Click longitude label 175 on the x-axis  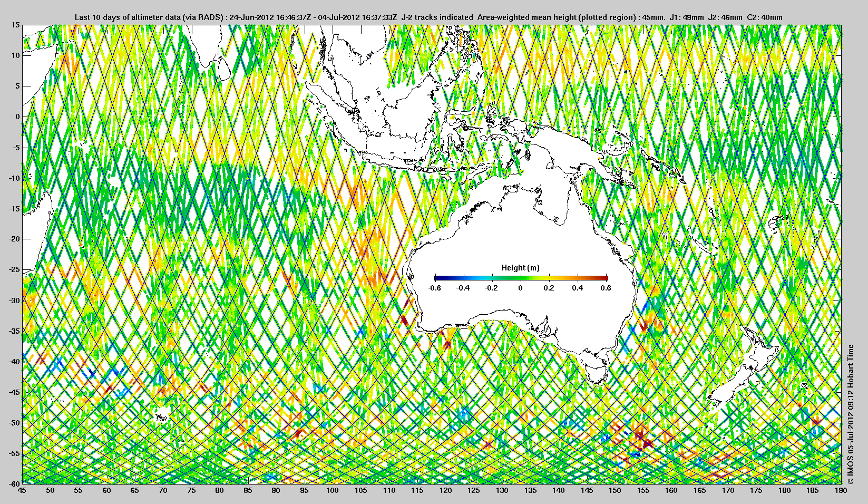(x=756, y=490)
